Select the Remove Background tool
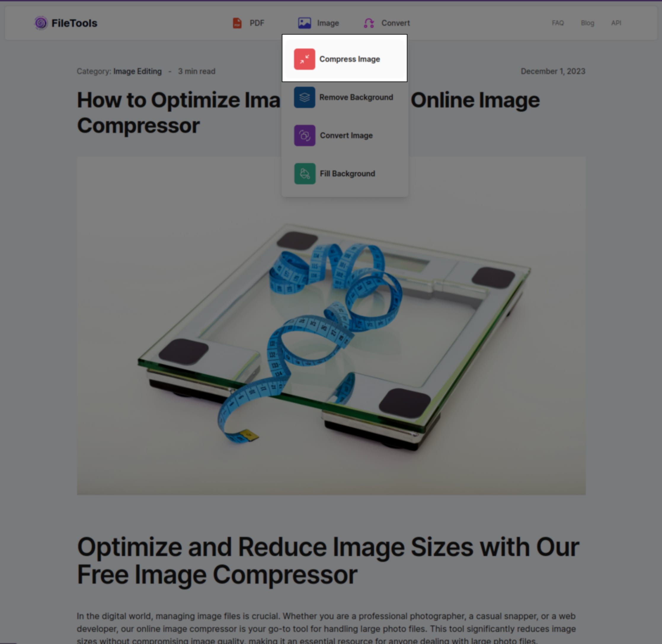662x644 pixels. (x=345, y=97)
